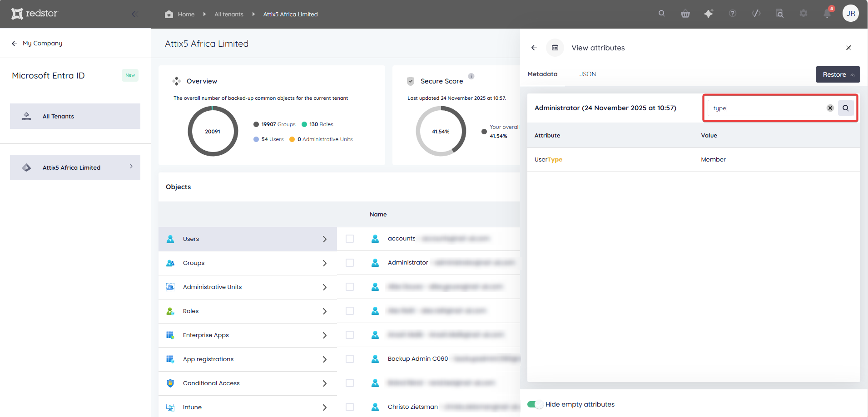Image resolution: width=868 pixels, height=417 pixels.
Task: Click the Attix5 Africa Limited tenant icon
Action: coord(26,167)
